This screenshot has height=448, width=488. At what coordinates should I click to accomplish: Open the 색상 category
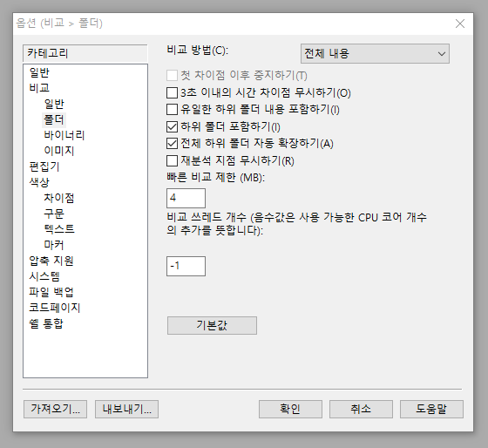(x=39, y=182)
